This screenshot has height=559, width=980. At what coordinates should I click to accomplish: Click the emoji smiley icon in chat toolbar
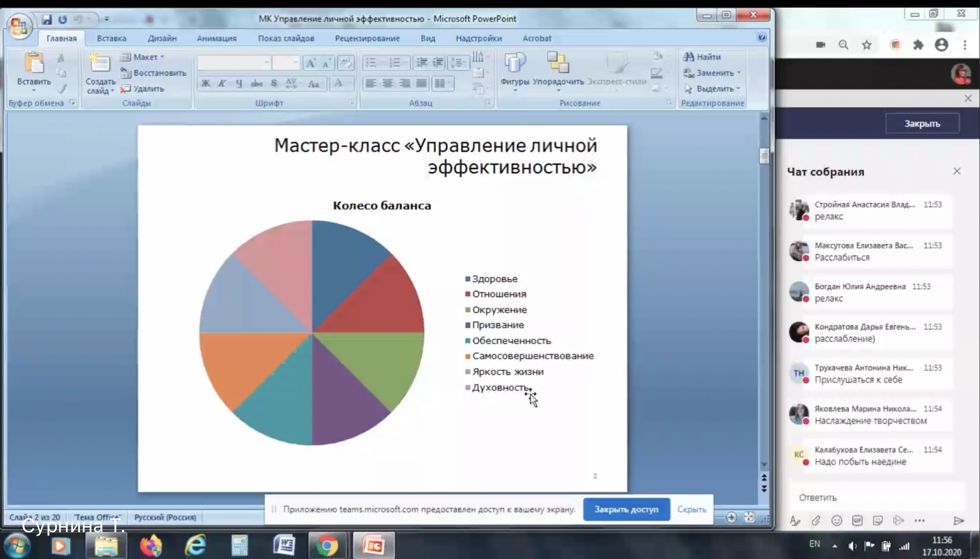pyautogui.click(x=836, y=521)
